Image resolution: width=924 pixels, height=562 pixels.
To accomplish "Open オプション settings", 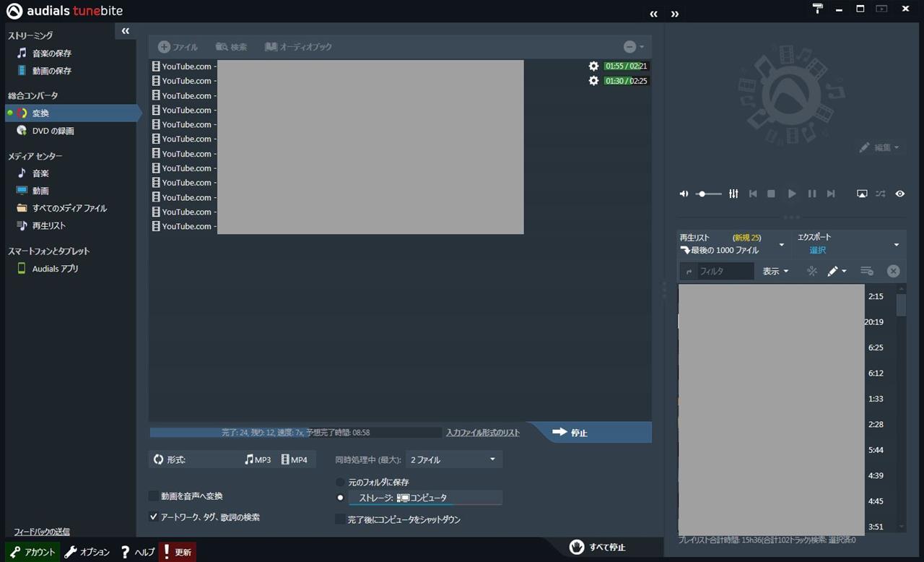I will (x=87, y=552).
